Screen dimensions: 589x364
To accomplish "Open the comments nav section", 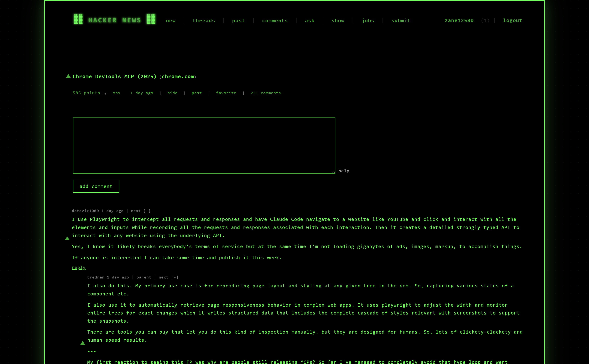I will (275, 21).
